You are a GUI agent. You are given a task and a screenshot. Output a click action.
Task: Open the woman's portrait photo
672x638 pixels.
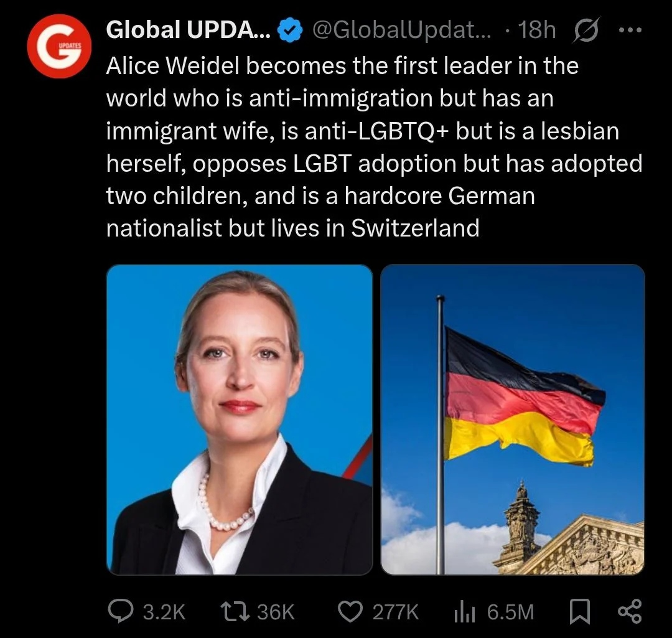240,420
